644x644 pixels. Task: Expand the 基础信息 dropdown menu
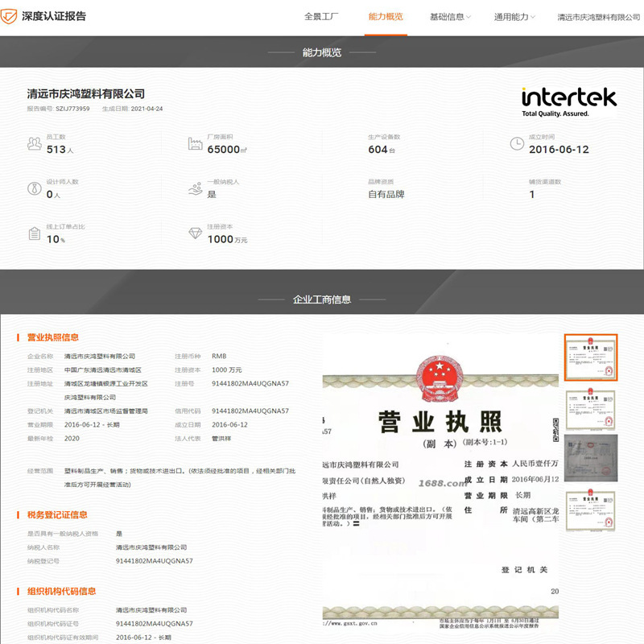[x=450, y=17]
